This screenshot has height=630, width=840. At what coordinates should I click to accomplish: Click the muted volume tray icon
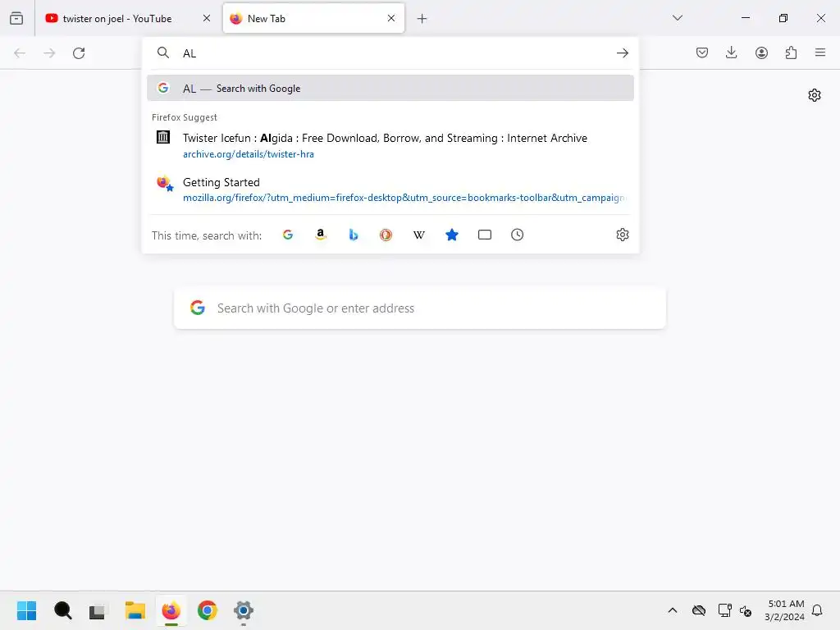(746, 610)
